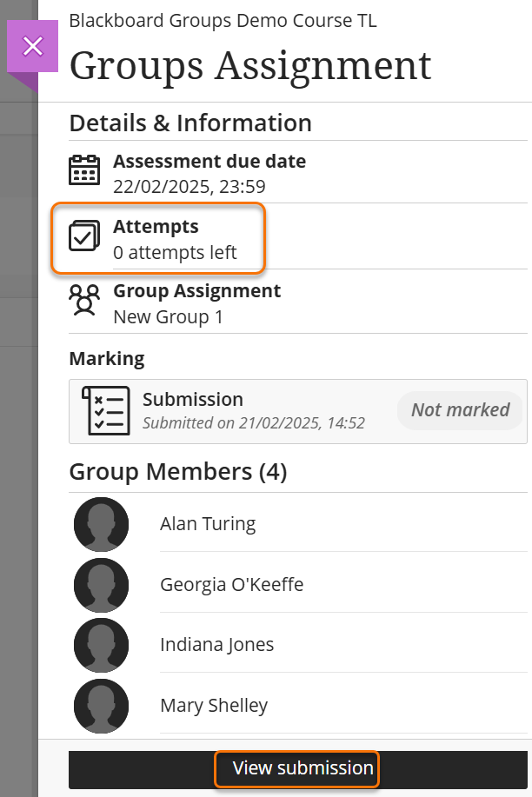Select the name Georgia O'Keeffe
The width and height of the screenshot is (532, 797).
[231, 585]
